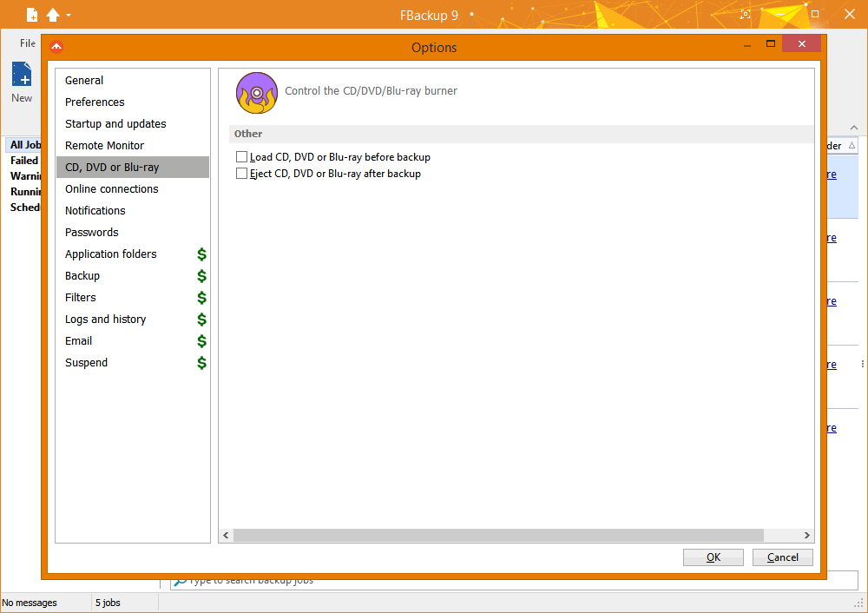Open Passwords settings page
Image resolution: width=868 pixels, height=613 pixels.
pyautogui.click(x=132, y=232)
